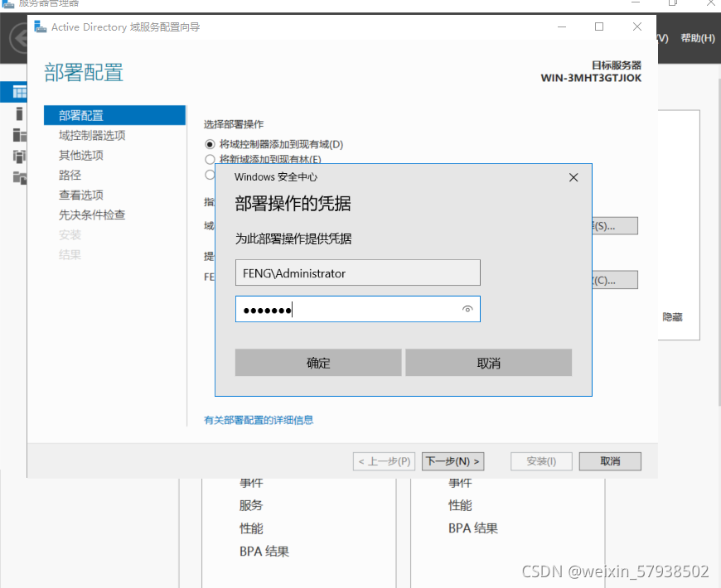Close the Active Directory wizard window
This screenshot has height=588, width=721.
tap(636, 27)
